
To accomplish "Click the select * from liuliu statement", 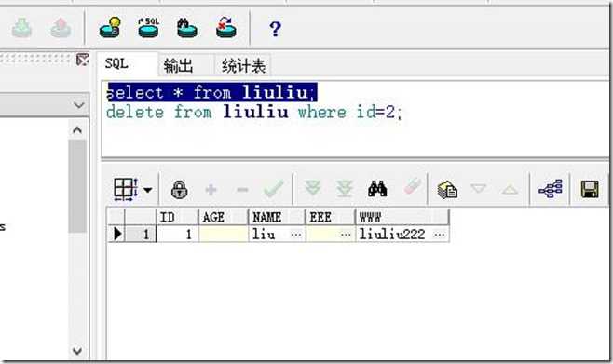I will point(212,92).
